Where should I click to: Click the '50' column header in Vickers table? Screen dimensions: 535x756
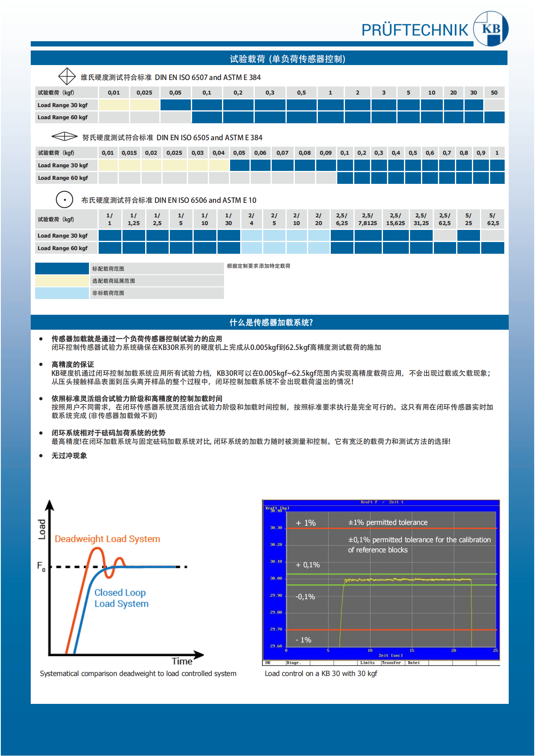[x=494, y=93]
